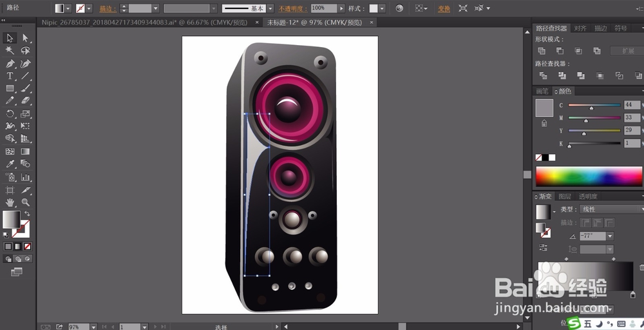644x330 pixels.
Task: Enable Draw Normal mode
Action: click(8, 258)
